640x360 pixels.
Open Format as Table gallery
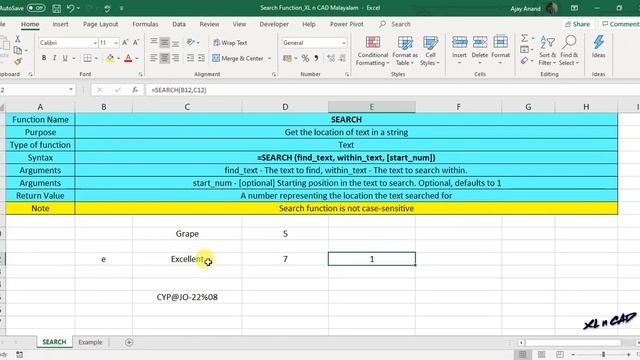pos(405,51)
